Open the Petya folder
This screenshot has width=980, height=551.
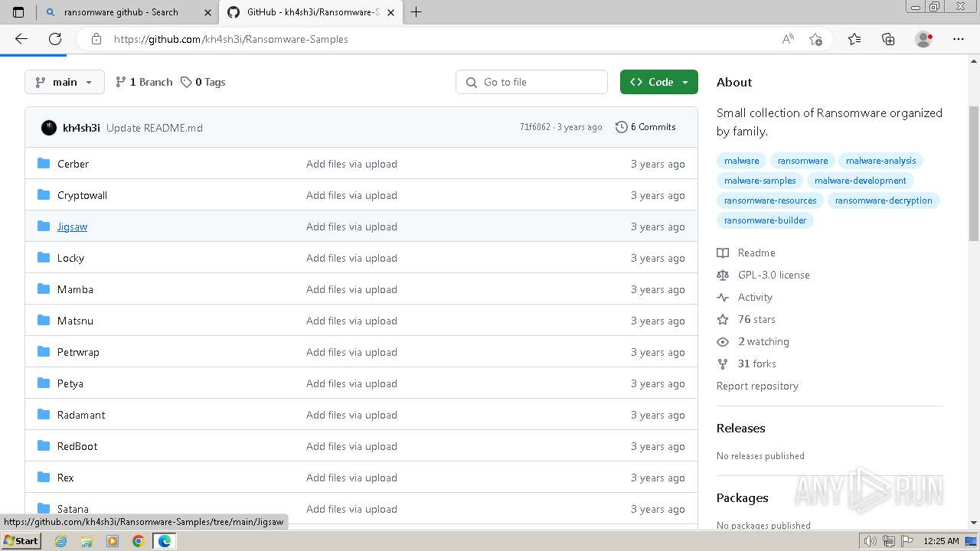(x=70, y=383)
